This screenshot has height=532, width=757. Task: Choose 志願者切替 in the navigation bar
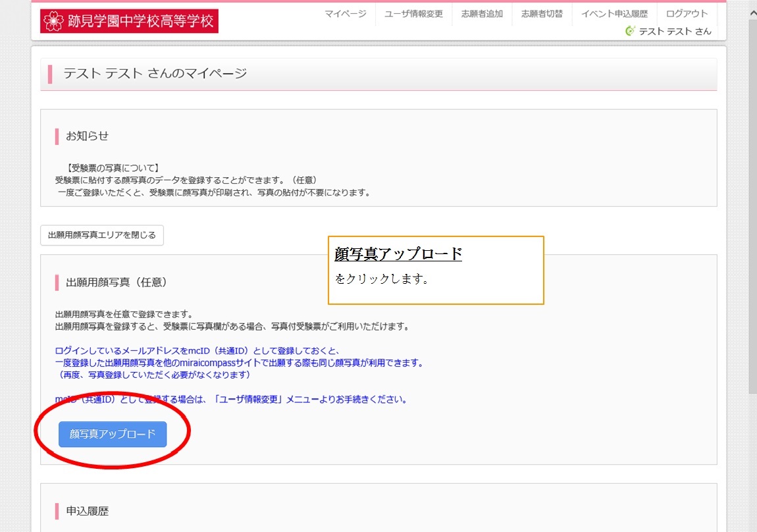[542, 14]
